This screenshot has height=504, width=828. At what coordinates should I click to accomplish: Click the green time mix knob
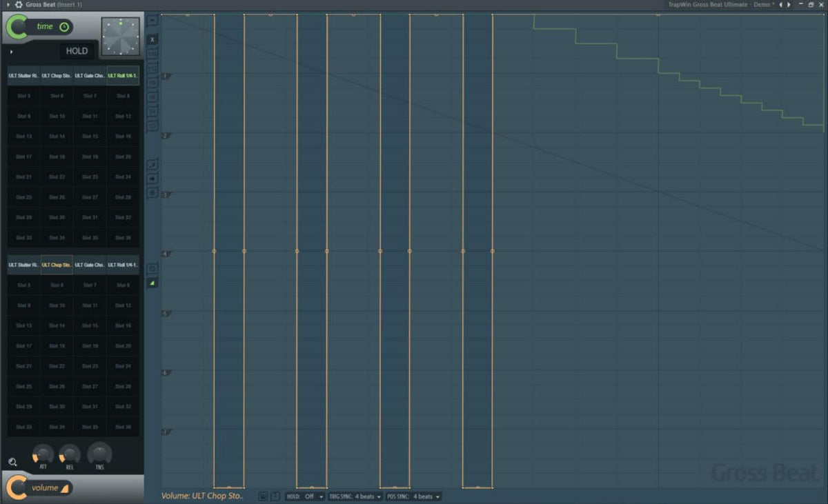point(17,28)
